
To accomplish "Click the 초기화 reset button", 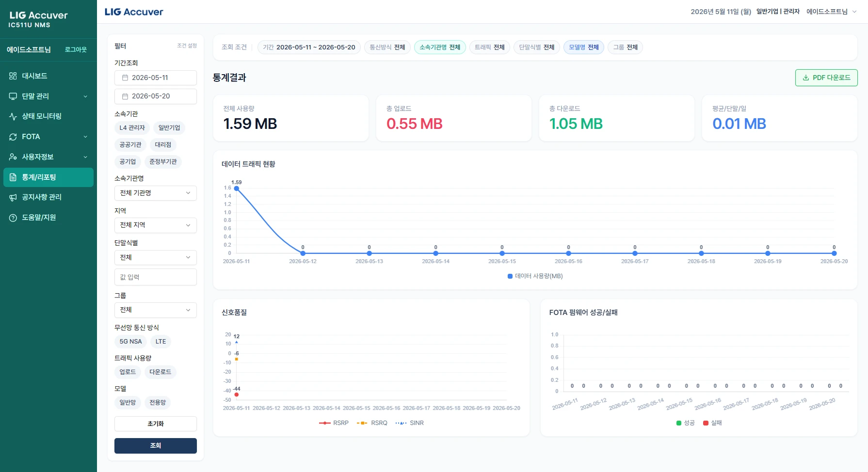I will coord(156,424).
